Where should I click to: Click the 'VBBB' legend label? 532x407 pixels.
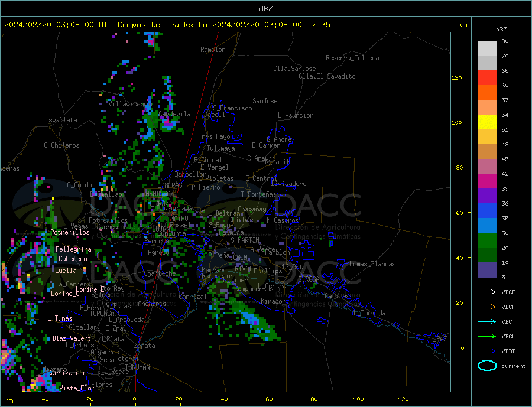point(508,351)
